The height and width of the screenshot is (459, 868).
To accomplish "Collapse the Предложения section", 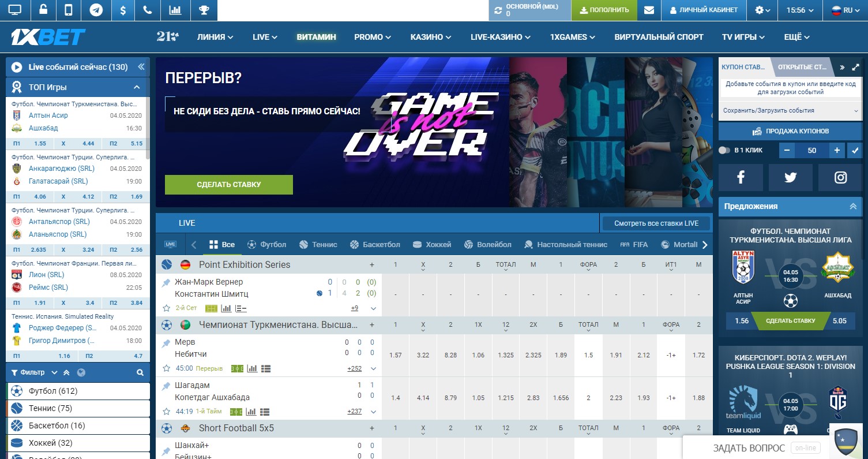I will pyautogui.click(x=853, y=206).
